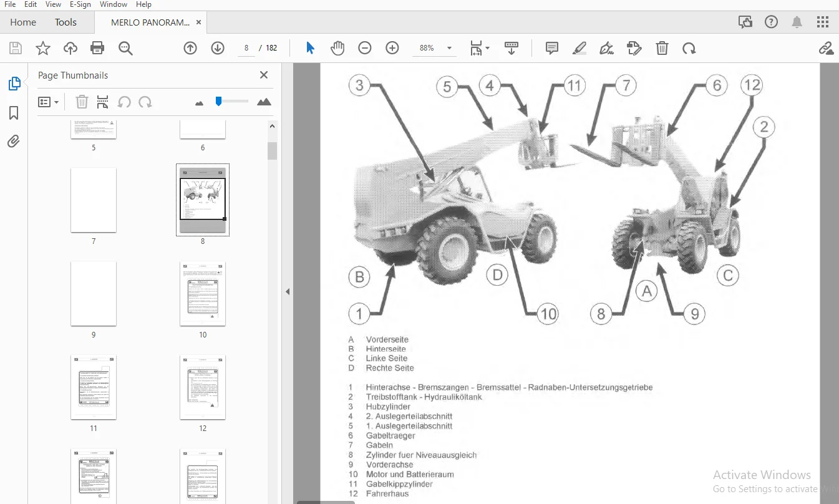Click the page number input field

pos(247,48)
